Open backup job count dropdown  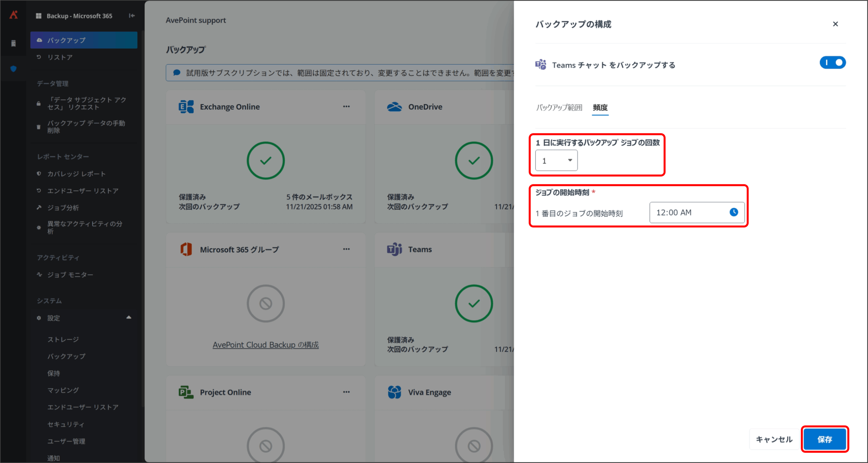(556, 161)
